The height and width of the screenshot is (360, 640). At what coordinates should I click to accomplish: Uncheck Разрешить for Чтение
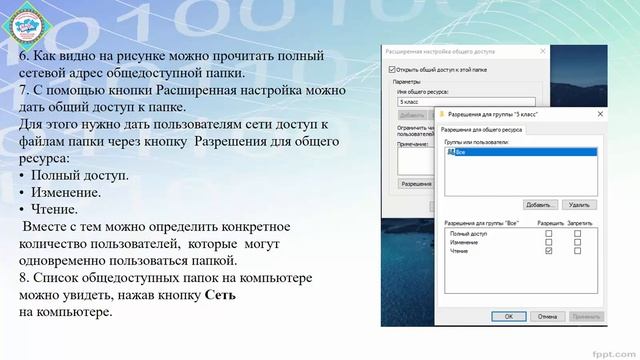click(549, 251)
